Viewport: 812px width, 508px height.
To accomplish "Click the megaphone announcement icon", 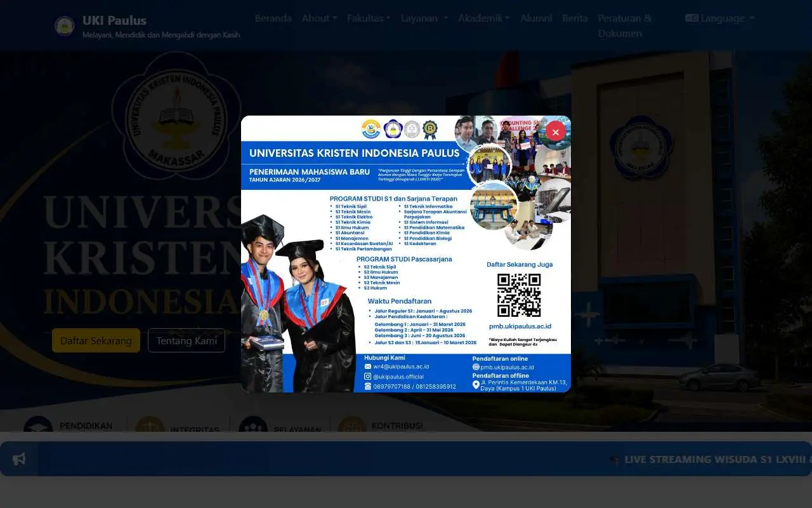I will pyautogui.click(x=19, y=458).
